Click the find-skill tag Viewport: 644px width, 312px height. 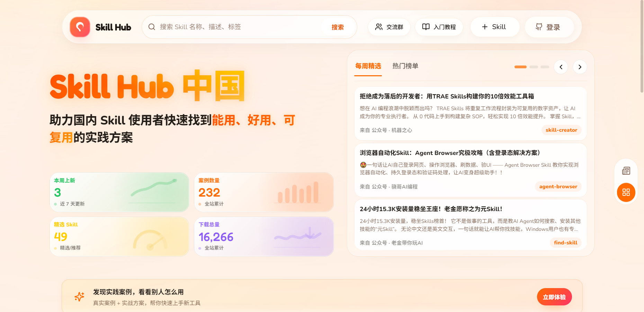point(565,243)
